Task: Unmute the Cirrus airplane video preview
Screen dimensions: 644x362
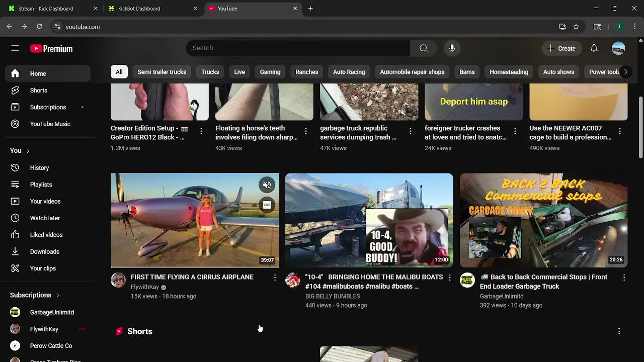Action: tap(267, 185)
